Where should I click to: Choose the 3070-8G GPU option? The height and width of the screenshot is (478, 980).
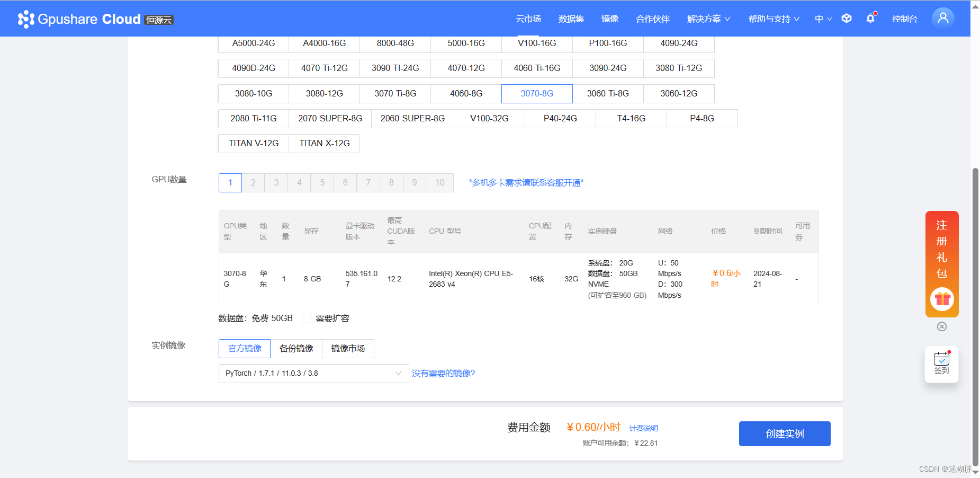[x=537, y=94]
